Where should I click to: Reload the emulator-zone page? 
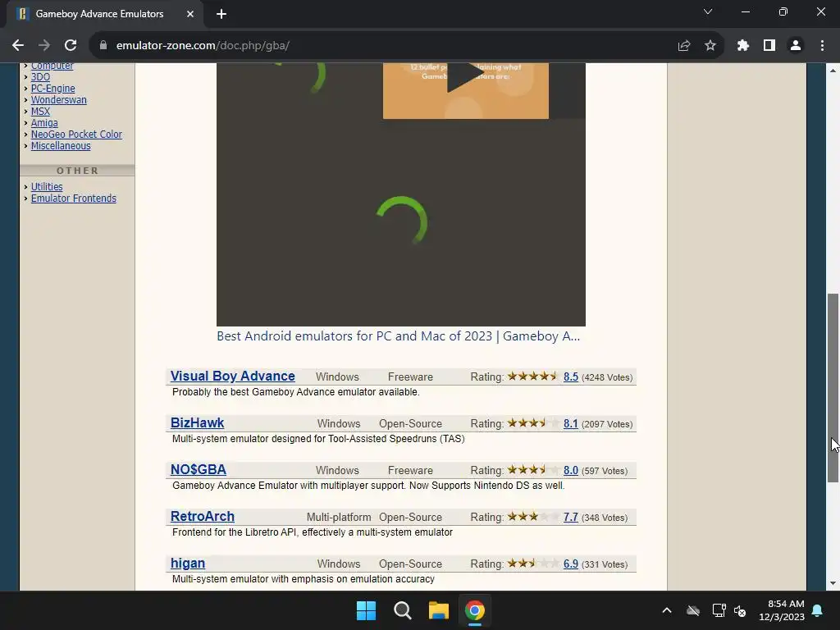tap(71, 46)
